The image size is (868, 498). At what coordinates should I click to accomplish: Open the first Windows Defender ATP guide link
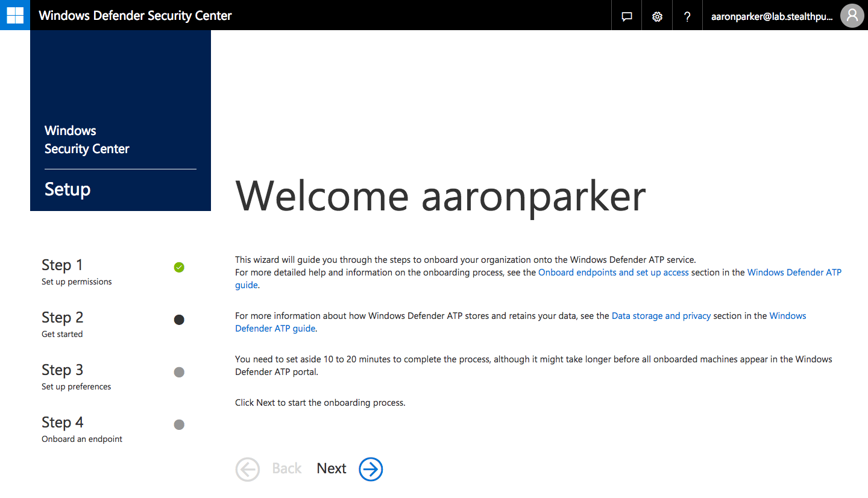[794, 273]
